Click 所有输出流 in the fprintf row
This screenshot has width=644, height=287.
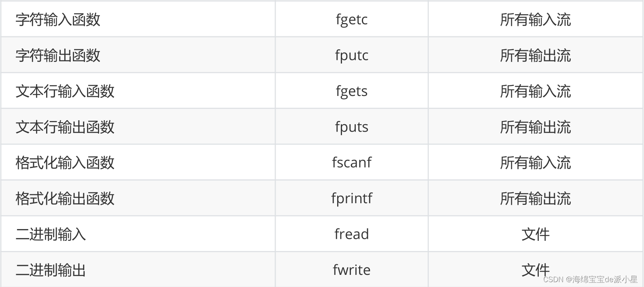tap(535, 198)
